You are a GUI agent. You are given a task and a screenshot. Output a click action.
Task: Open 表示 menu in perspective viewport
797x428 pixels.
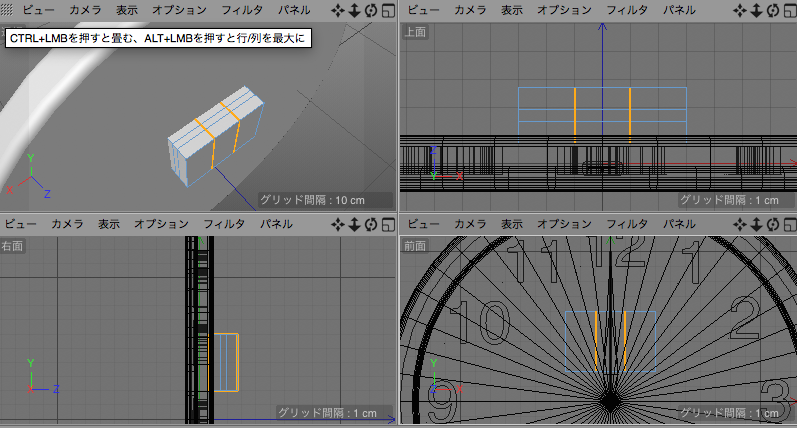(127, 10)
